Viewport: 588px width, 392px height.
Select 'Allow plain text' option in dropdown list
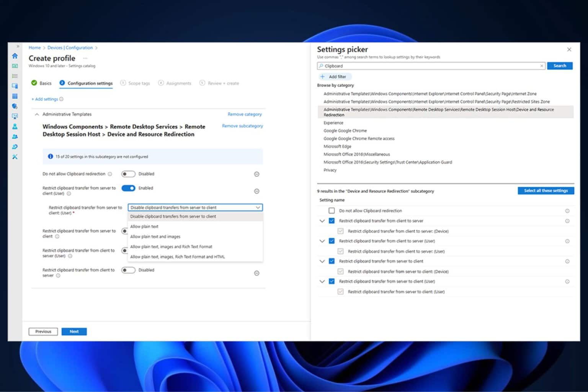coord(144,227)
